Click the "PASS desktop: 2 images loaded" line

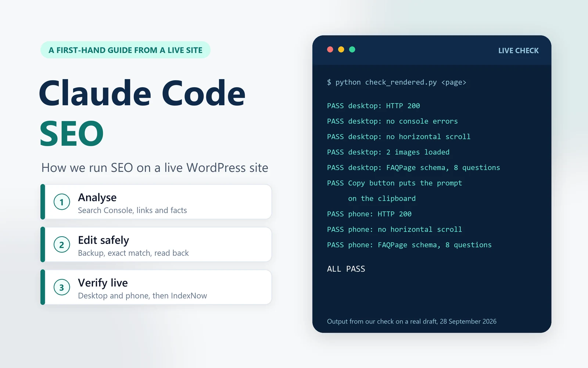click(x=388, y=152)
